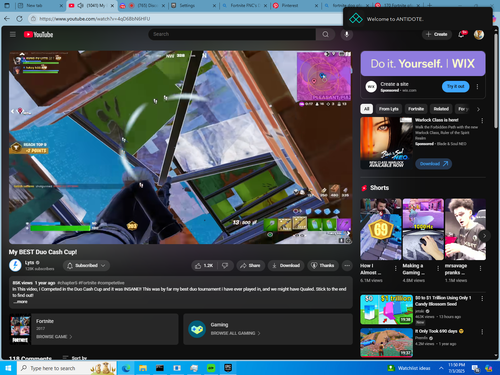Open the Wix 'Do it. Yourself.' banner

[x=423, y=63]
